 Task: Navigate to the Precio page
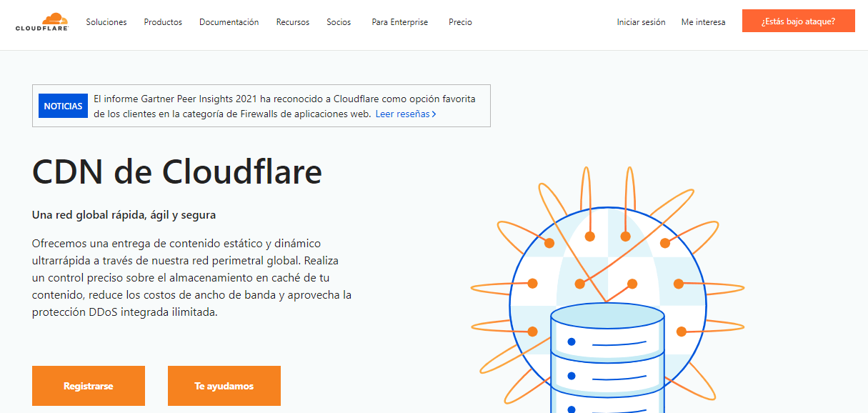[x=460, y=22]
